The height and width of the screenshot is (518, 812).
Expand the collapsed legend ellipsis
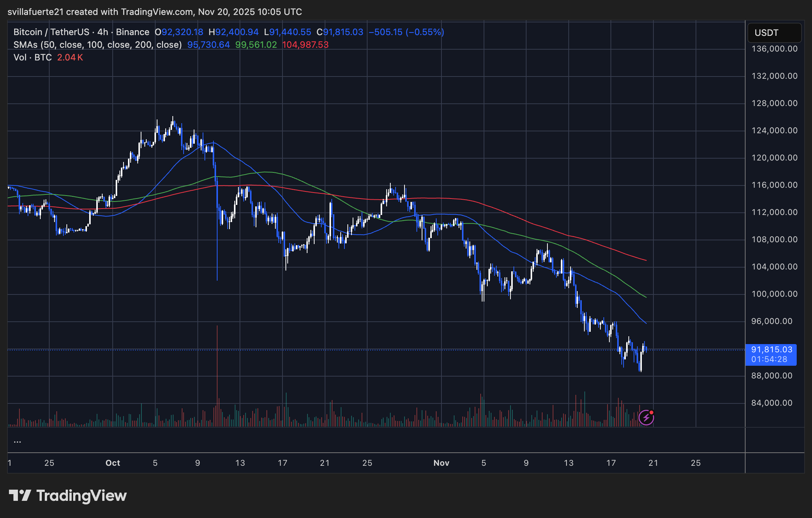pos(17,441)
